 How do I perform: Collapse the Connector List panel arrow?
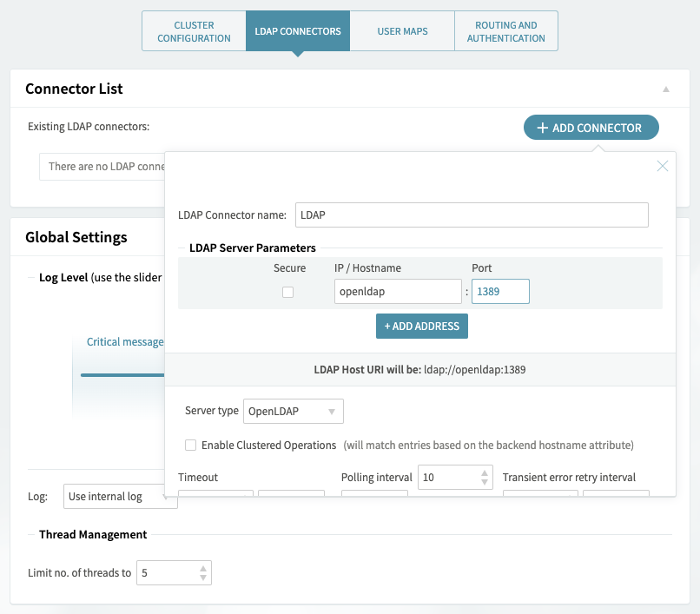(666, 89)
